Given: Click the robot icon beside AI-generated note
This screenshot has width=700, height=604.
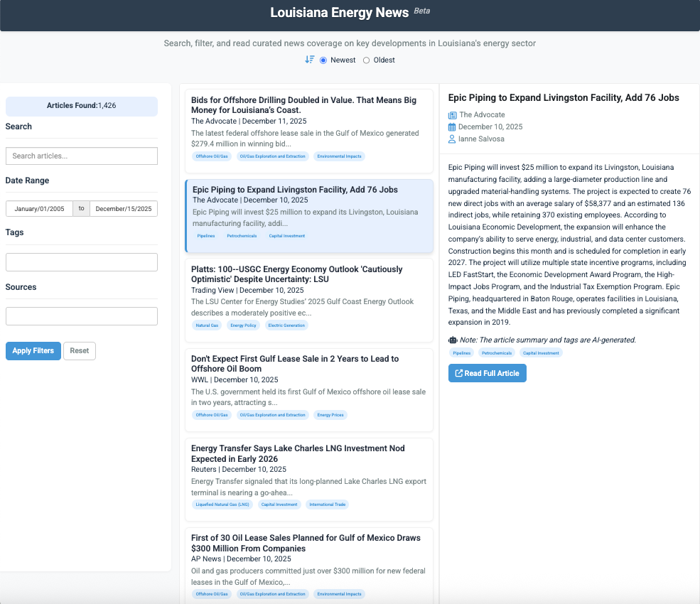Looking at the screenshot, I should pyautogui.click(x=453, y=340).
